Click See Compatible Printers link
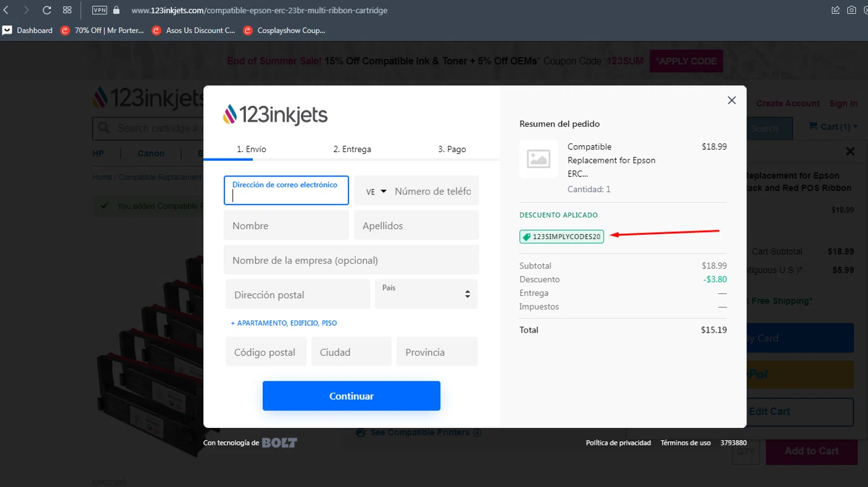868x487 pixels. 419,433
